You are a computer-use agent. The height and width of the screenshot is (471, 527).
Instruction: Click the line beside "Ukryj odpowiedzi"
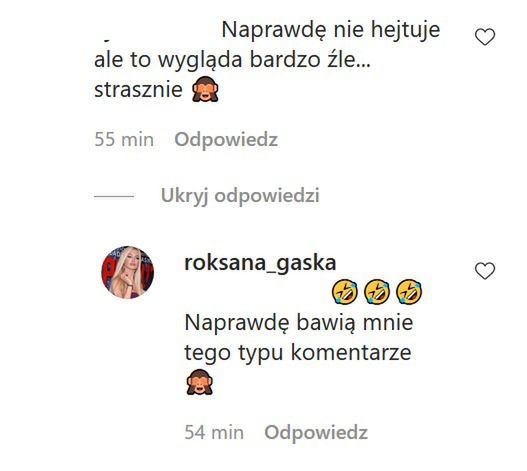click(114, 196)
